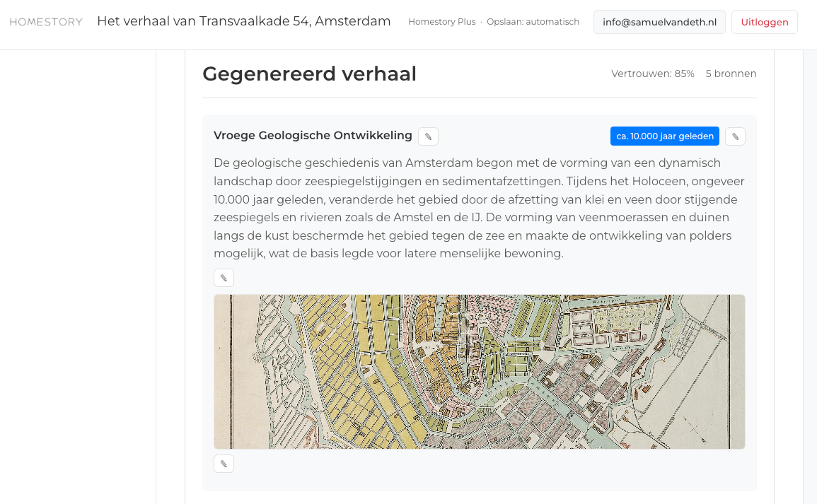Viewport: 817px width, 504px height.
Task: Click the vertical scrollbar track at right edge
Action: point(810,283)
